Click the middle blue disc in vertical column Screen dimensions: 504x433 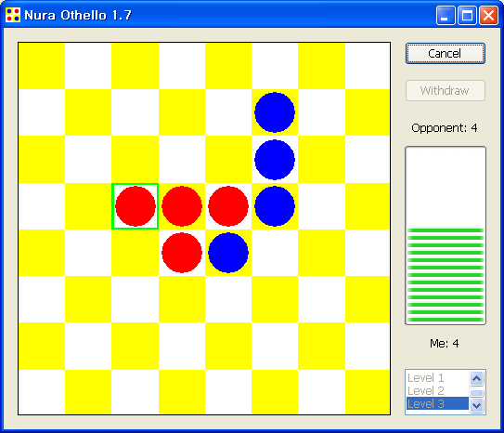pyautogui.click(x=275, y=159)
